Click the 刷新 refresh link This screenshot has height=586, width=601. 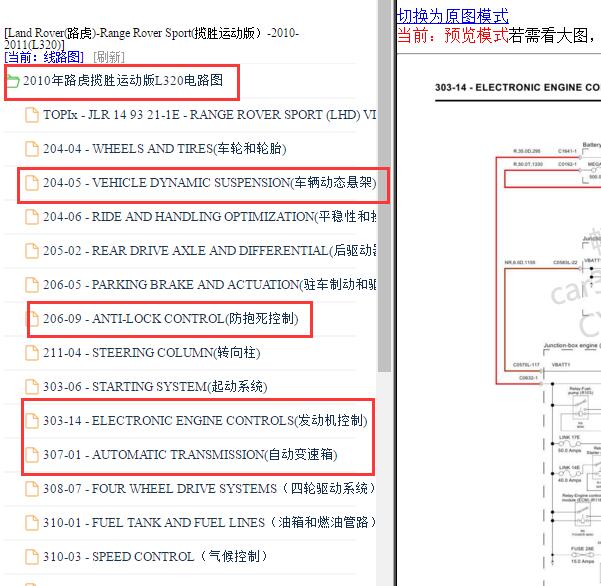tap(109, 57)
